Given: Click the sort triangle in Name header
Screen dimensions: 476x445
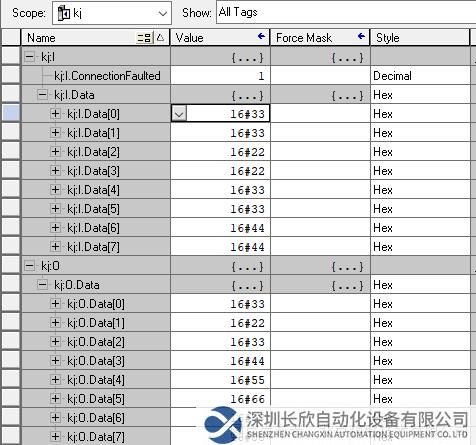Looking at the screenshot, I should (160, 37).
